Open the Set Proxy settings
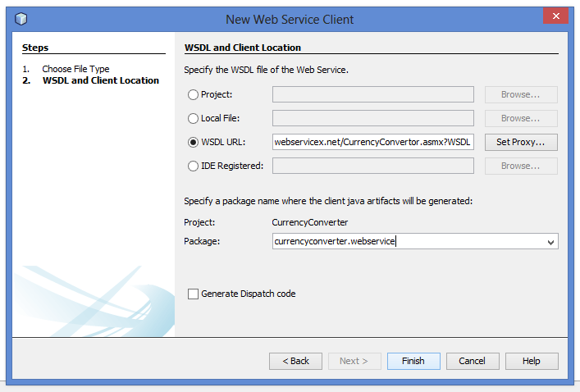The height and width of the screenshot is (392, 580). point(521,143)
